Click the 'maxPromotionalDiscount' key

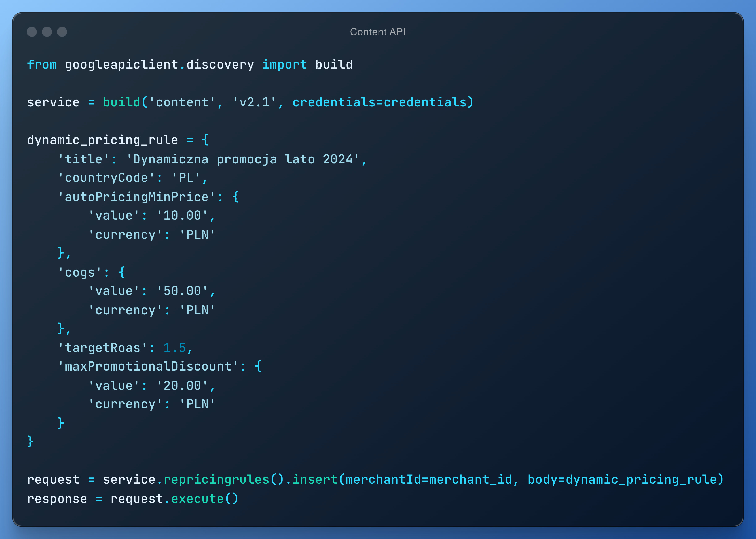(148, 367)
